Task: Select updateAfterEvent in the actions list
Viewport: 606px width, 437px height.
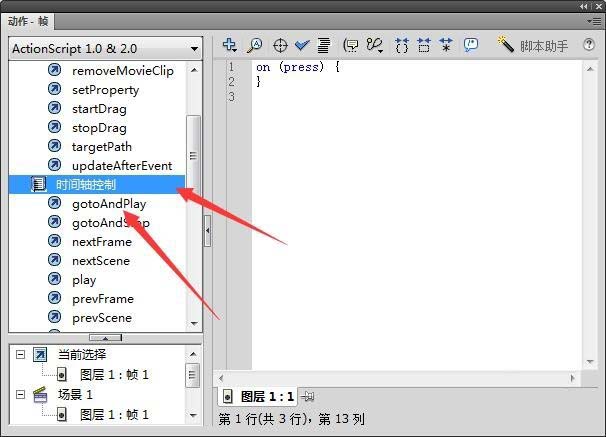Action: (x=122, y=166)
